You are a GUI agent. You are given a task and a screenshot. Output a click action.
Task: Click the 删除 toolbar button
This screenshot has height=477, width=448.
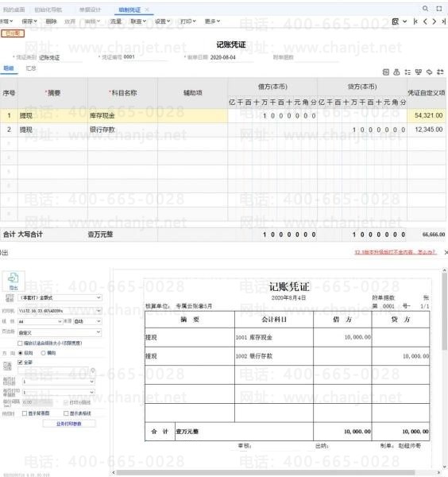(51, 21)
